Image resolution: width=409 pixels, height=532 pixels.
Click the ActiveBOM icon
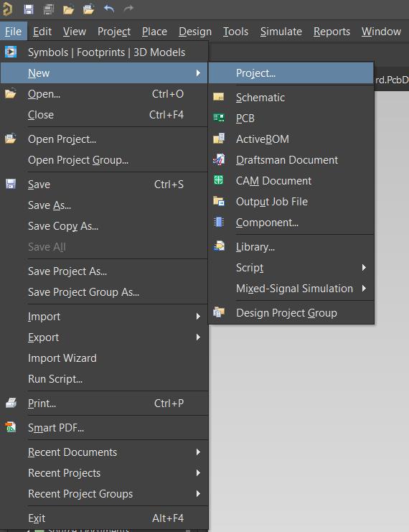219,139
